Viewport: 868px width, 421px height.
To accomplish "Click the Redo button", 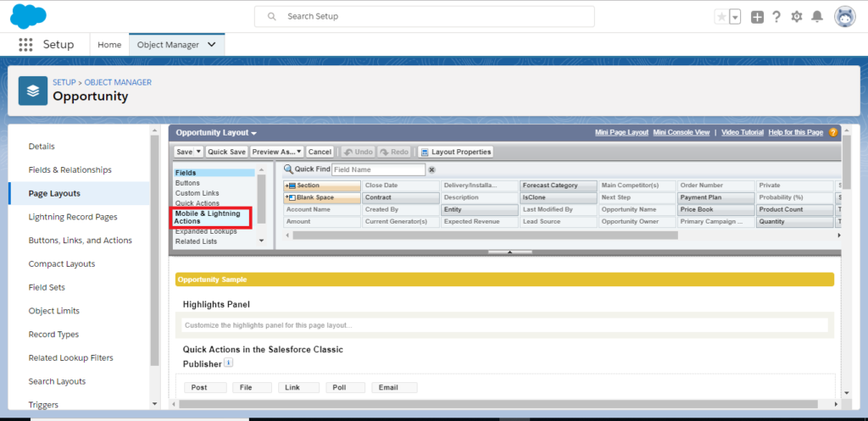I will tap(393, 152).
